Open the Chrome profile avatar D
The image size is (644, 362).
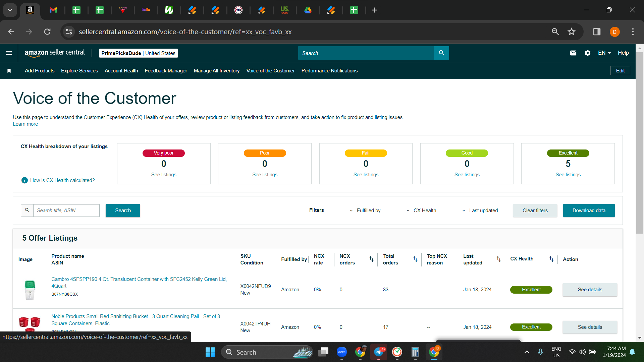(614, 32)
